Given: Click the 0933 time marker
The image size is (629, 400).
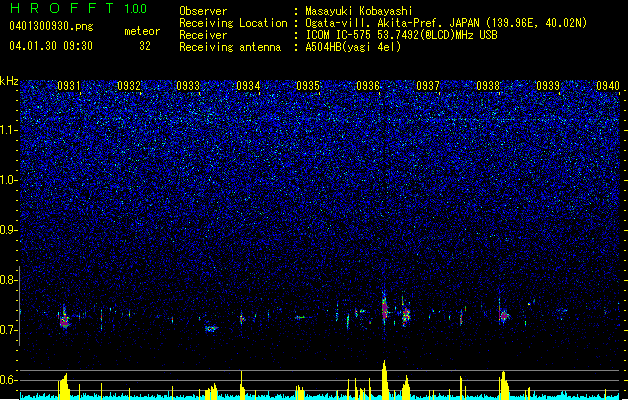Looking at the screenshot, I should coord(188,86).
